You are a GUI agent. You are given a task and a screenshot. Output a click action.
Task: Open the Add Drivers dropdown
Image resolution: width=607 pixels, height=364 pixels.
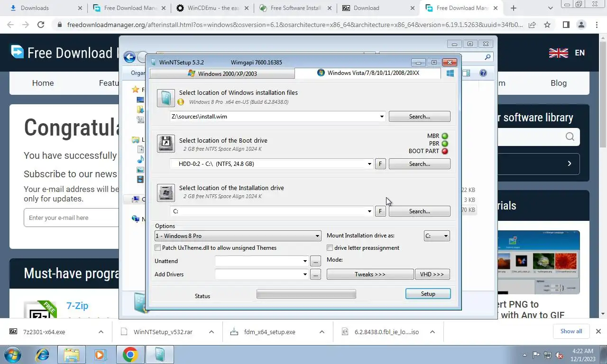tap(305, 274)
